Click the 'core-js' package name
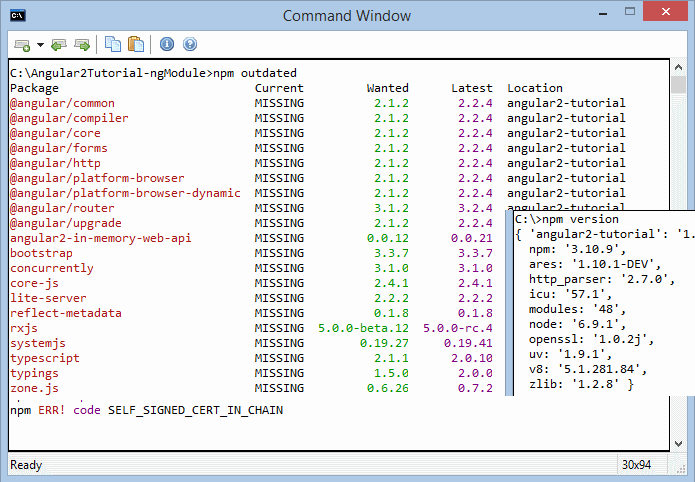This screenshot has height=482, width=695. tap(34, 283)
